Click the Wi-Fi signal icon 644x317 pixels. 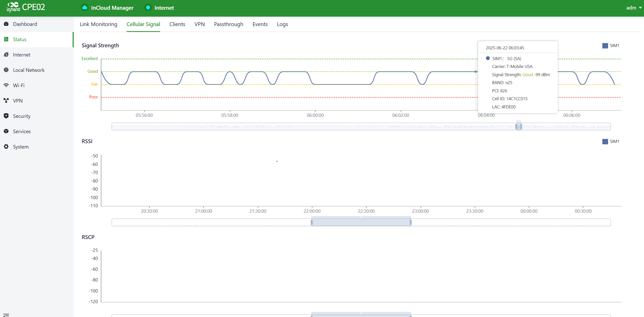6,85
